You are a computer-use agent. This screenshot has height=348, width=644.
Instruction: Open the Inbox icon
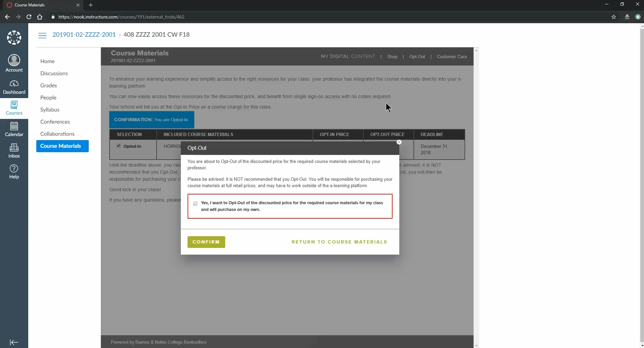pos(13,150)
